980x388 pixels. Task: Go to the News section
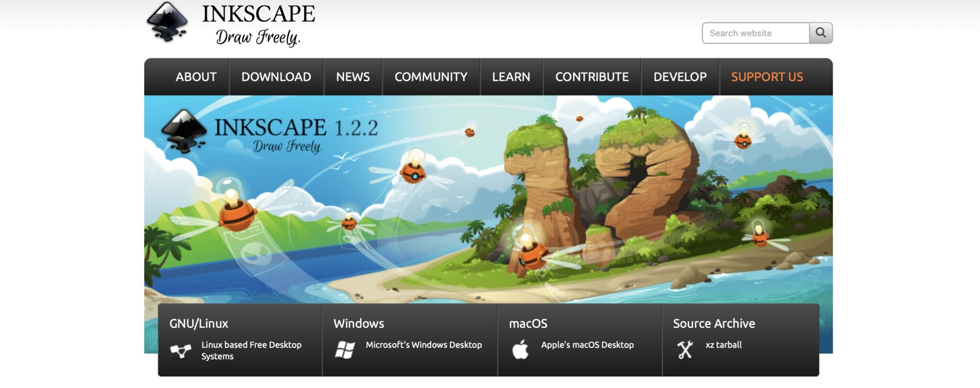353,77
